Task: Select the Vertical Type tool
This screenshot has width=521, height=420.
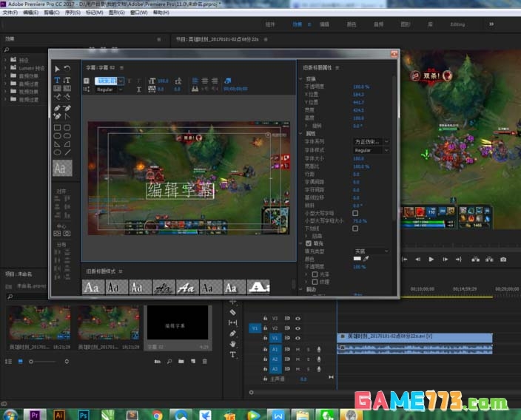Action: (x=67, y=80)
